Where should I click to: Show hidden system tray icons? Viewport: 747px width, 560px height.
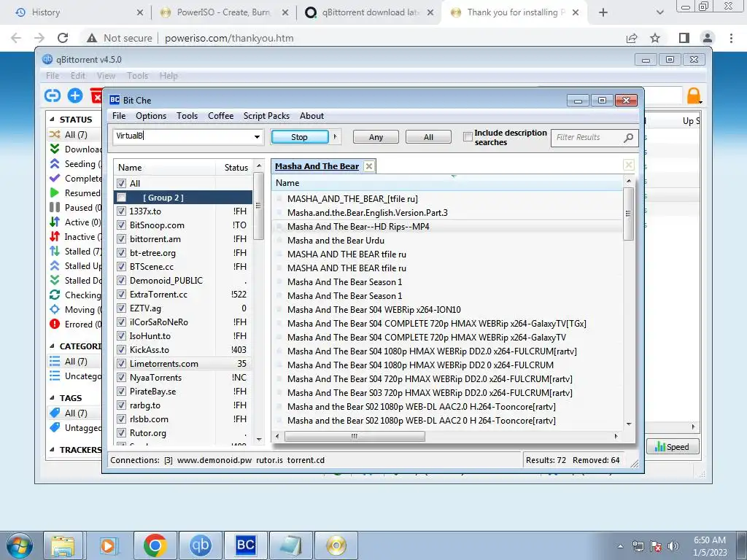coord(620,546)
